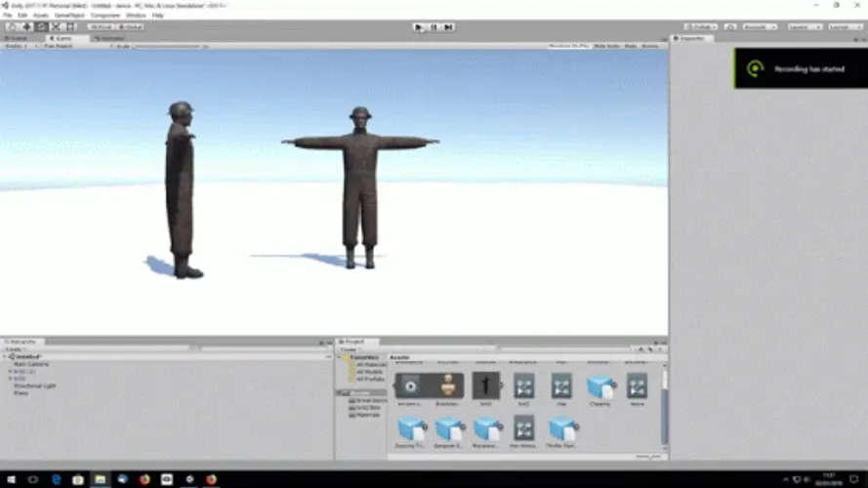
Task: Select the Rotate tool in toolbar
Action: coord(42,26)
